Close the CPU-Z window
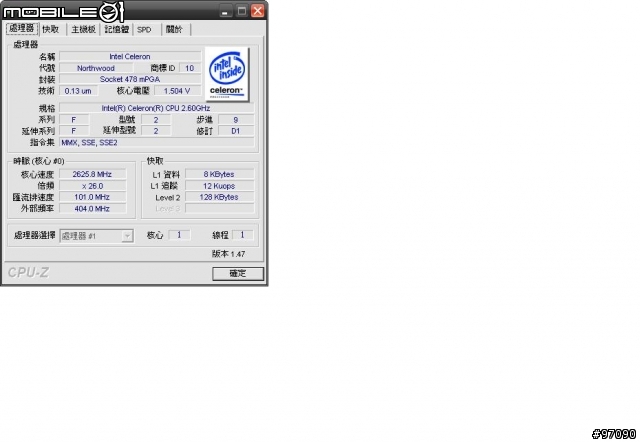Viewport: 640px width, 442px height. pos(257,11)
